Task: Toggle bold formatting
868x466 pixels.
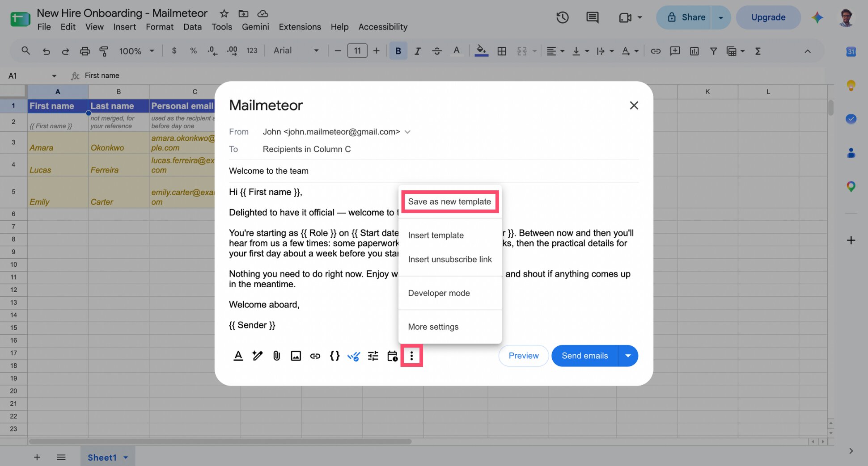Action: pos(398,51)
